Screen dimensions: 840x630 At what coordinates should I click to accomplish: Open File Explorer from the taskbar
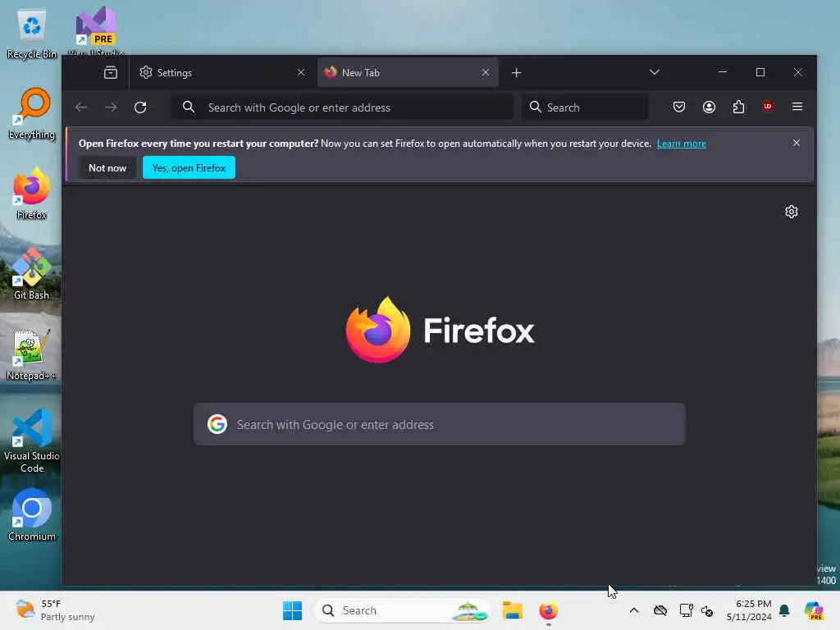tap(512, 610)
